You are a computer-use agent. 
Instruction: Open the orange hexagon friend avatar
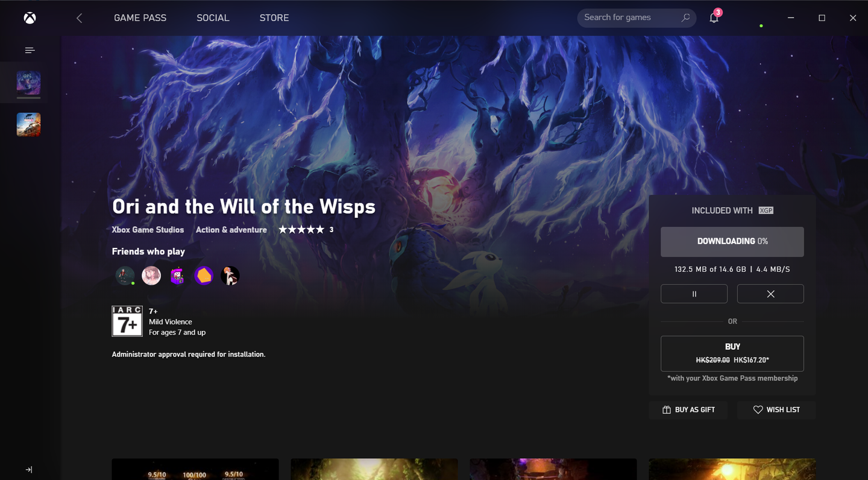[204, 276]
